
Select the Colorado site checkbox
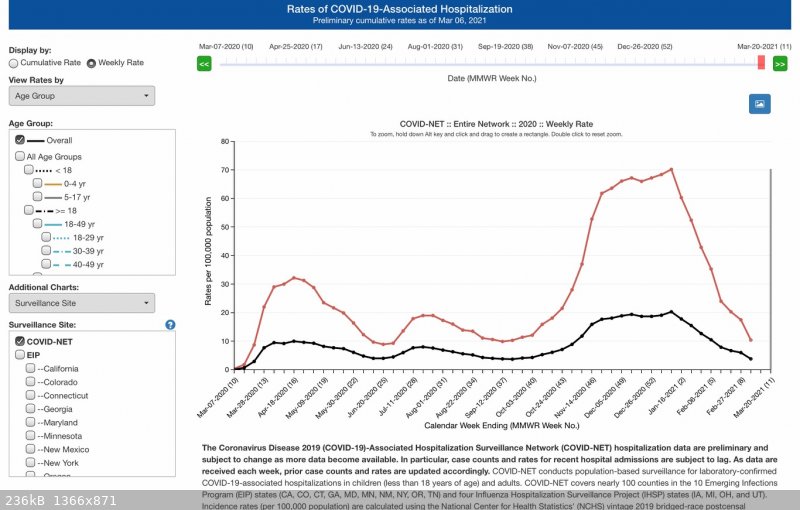[30, 381]
